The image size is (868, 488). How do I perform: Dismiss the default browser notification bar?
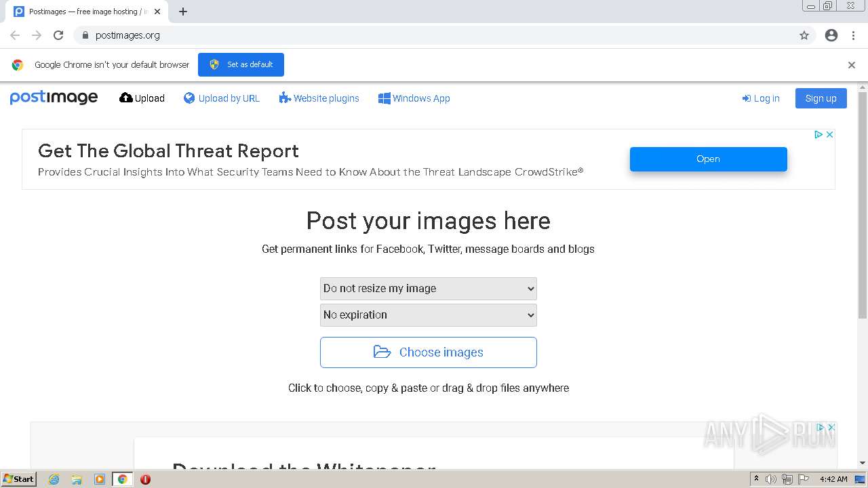pyautogui.click(x=852, y=65)
